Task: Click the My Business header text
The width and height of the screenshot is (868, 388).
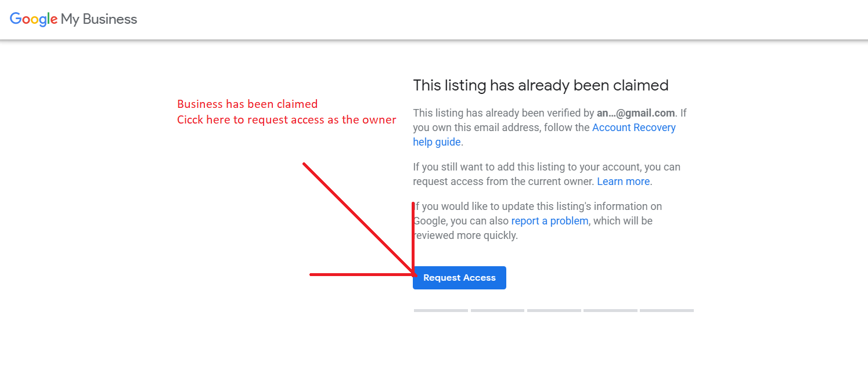Action: tap(99, 19)
